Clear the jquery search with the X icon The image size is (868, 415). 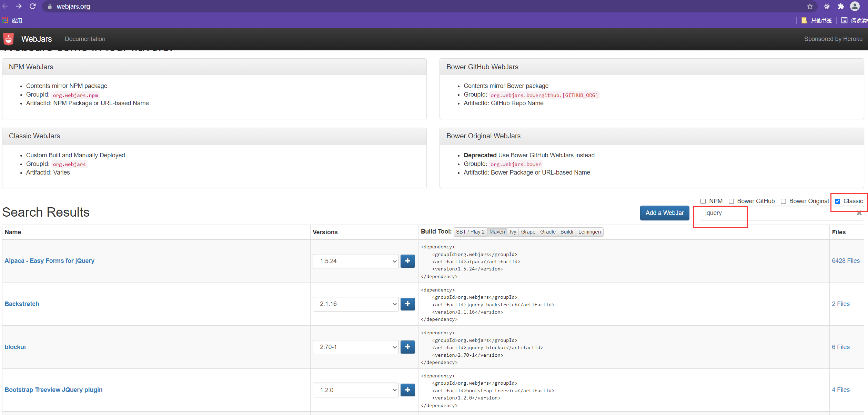click(859, 213)
